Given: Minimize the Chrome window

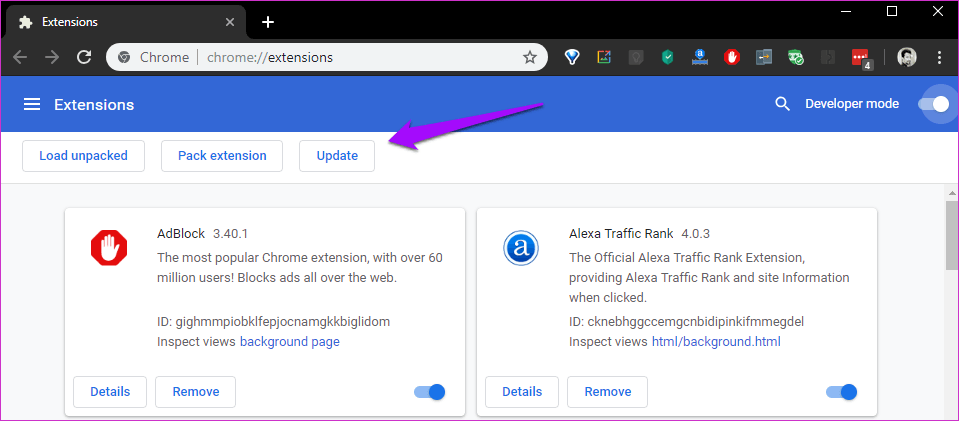Looking at the screenshot, I should (846, 11).
